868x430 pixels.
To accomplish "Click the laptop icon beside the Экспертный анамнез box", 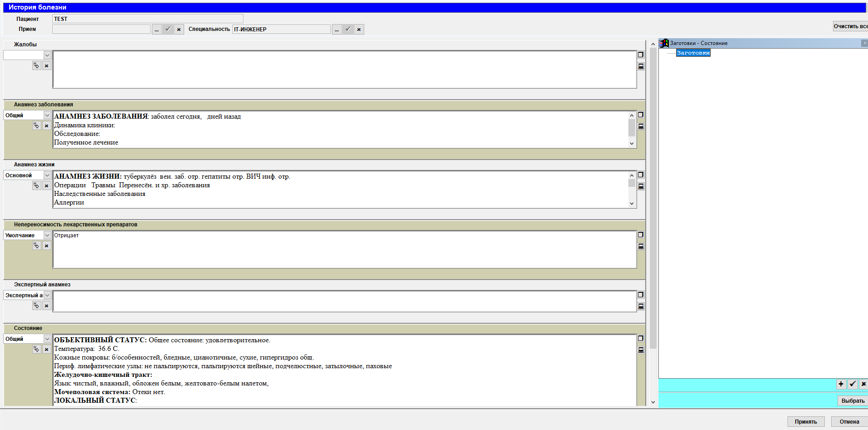I will (641, 306).
